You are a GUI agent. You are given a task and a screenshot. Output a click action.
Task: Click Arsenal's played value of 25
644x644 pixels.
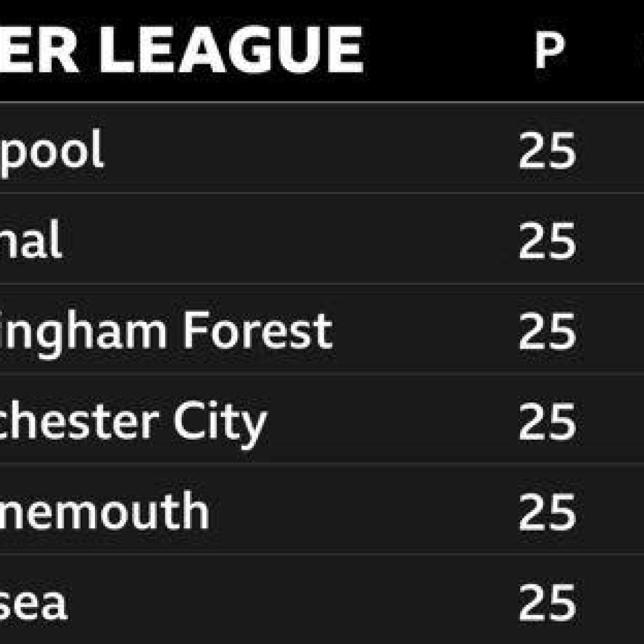coord(547,241)
